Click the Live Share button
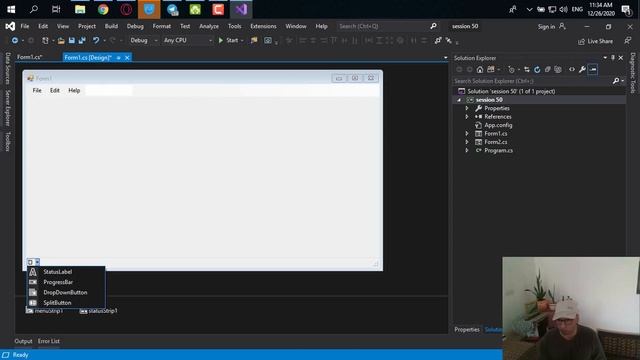The image size is (640, 360). click(595, 41)
